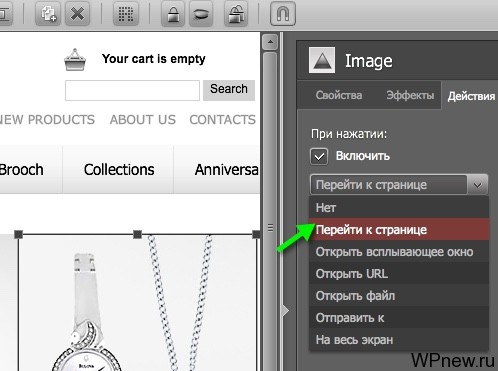
Task: Click the vertical scrollbar up arrow
Action: tap(270, 42)
